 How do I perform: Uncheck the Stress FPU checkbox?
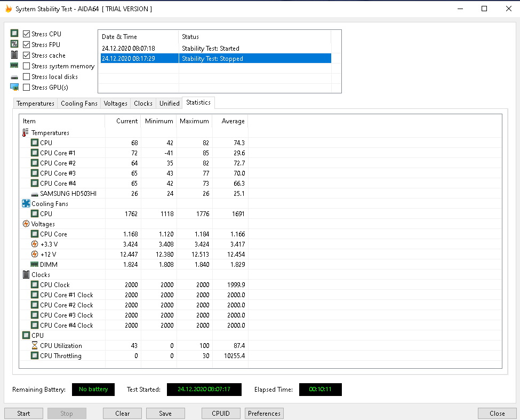coord(27,44)
